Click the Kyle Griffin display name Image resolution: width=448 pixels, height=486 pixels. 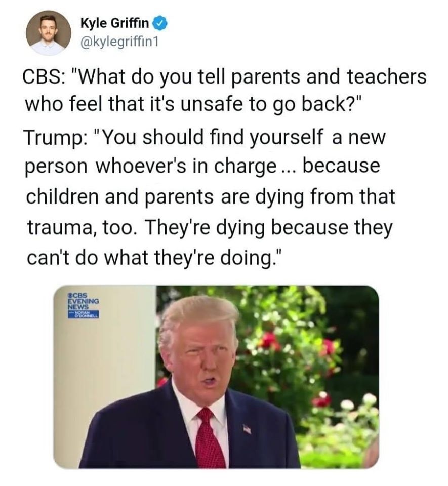click(x=115, y=23)
